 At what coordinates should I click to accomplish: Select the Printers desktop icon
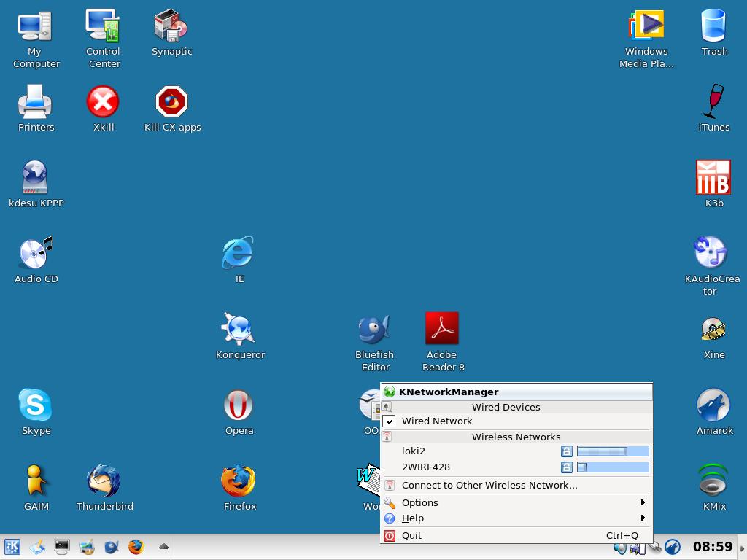click(x=35, y=109)
